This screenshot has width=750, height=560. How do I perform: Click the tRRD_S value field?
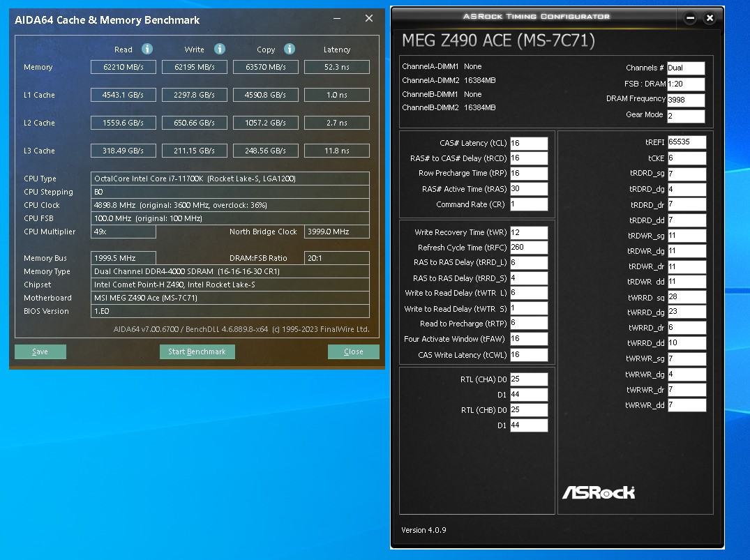point(529,278)
